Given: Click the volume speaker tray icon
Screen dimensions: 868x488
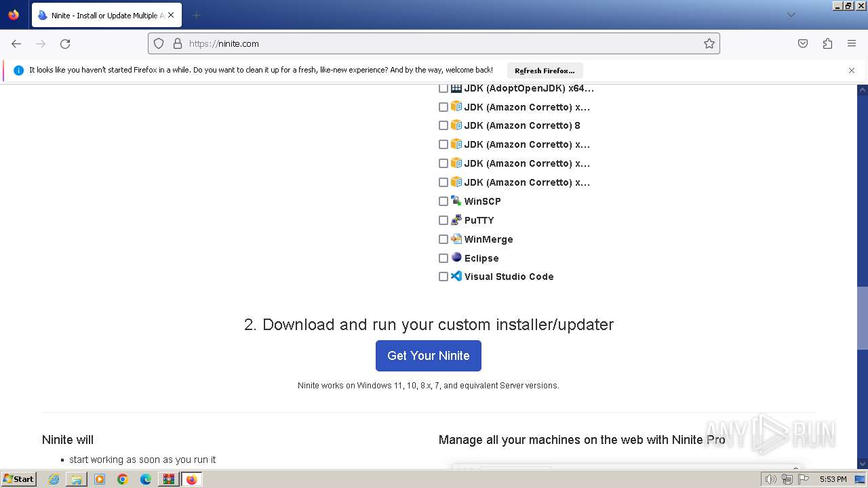Looking at the screenshot, I should click(770, 479).
